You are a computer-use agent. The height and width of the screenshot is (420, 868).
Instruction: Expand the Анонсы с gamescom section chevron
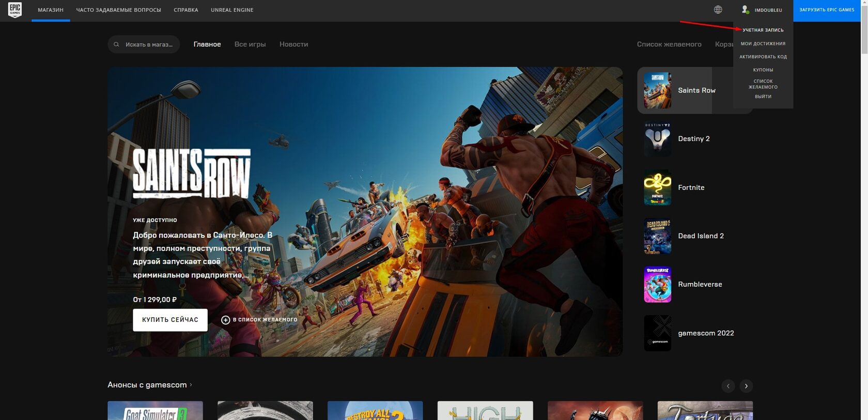191,385
